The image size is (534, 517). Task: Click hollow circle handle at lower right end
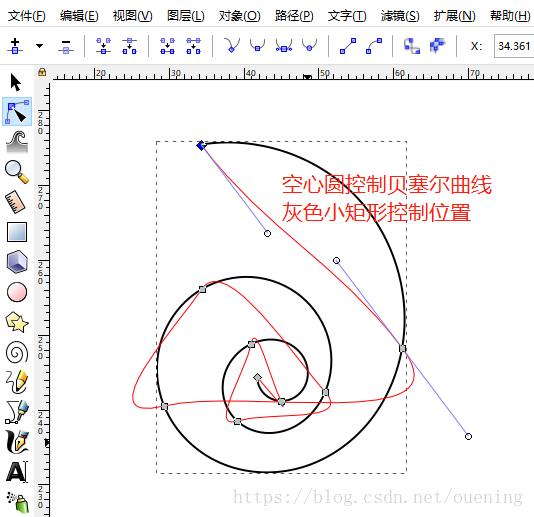tap(468, 436)
